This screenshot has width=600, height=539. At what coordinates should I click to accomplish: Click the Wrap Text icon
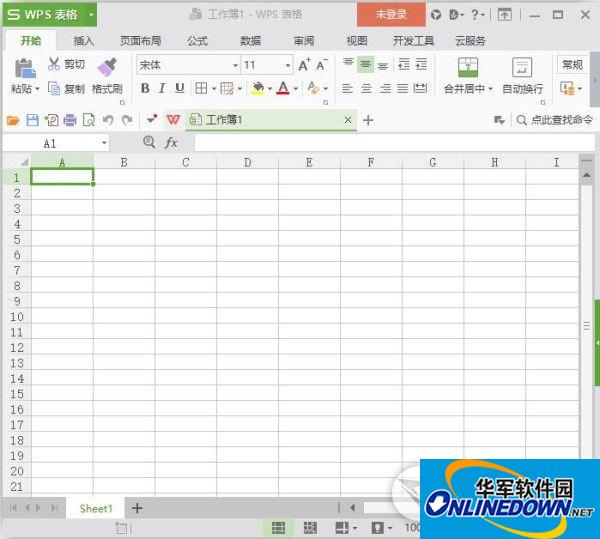(x=522, y=67)
